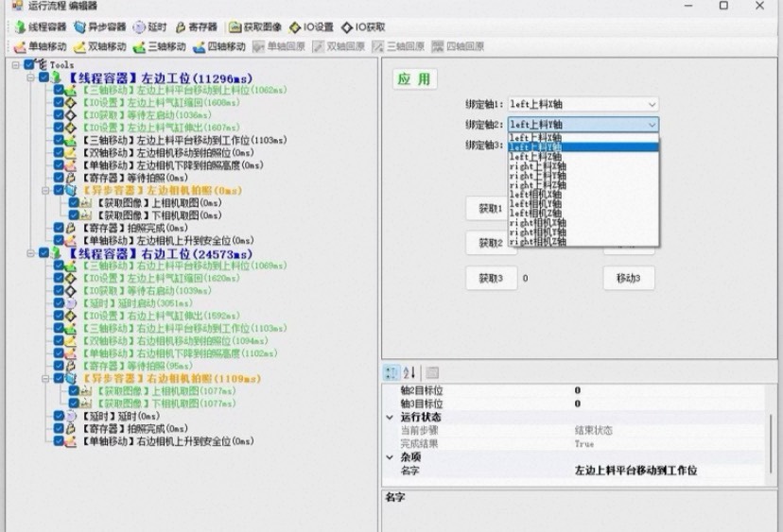
Task: Click the icon beside 左边相机拍照 async container
Action: pyautogui.click(x=71, y=190)
